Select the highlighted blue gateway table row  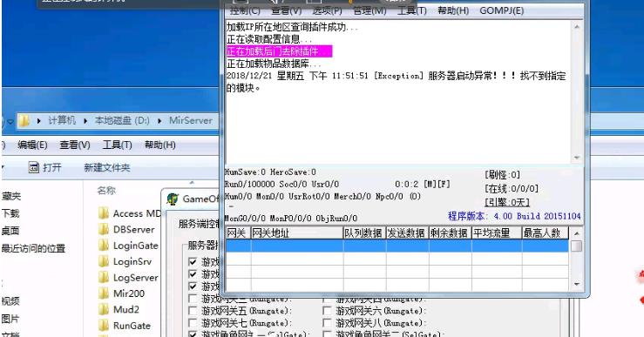[x=397, y=246]
